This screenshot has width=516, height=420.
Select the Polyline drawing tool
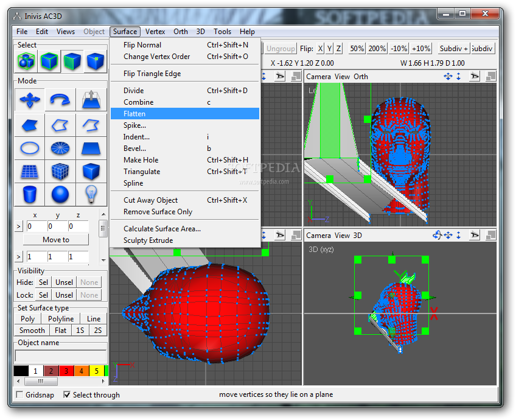(60, 125)
